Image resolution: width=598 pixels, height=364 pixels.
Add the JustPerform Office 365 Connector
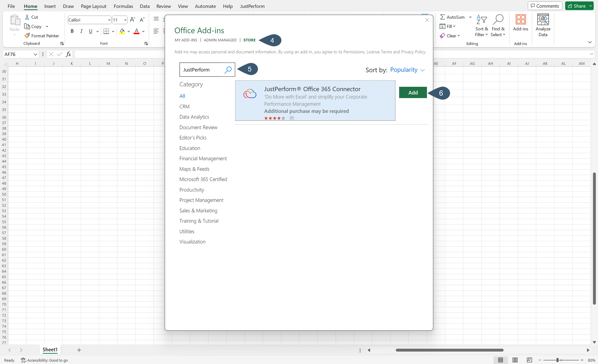(412, 92)
